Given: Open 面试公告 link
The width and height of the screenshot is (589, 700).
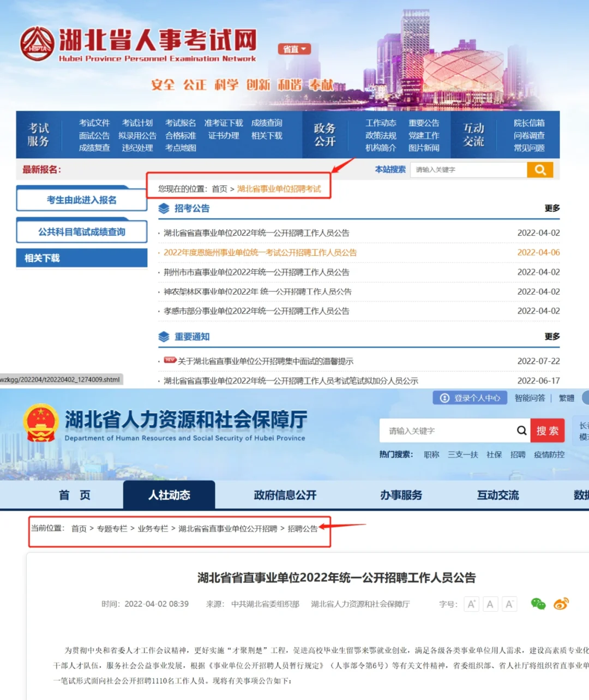Looking at the screenshot, I should click(x=94, y=135).
